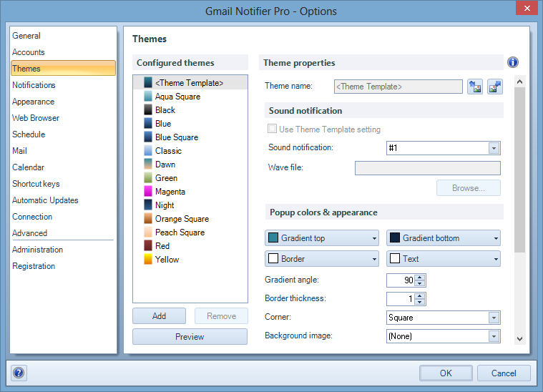Screen dimensions: 543x392
Task: Click the Remove theme button
Action: click(x=221, y=315)
